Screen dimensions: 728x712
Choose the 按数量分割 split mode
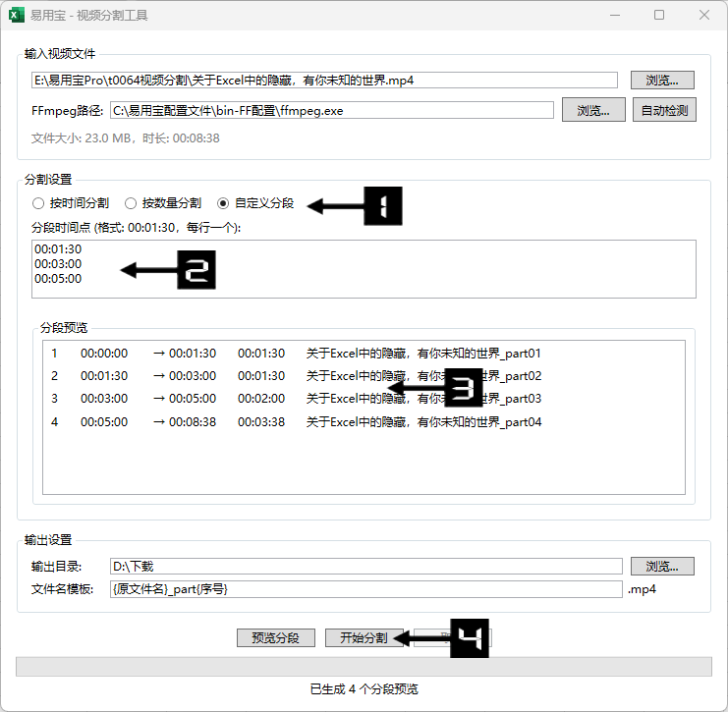coord(131,203)
